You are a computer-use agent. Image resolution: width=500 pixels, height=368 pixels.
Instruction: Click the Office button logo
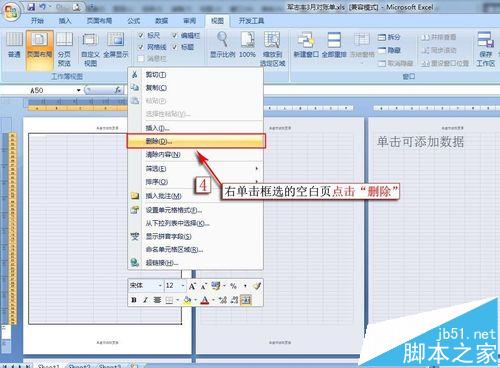pos(11,12)
